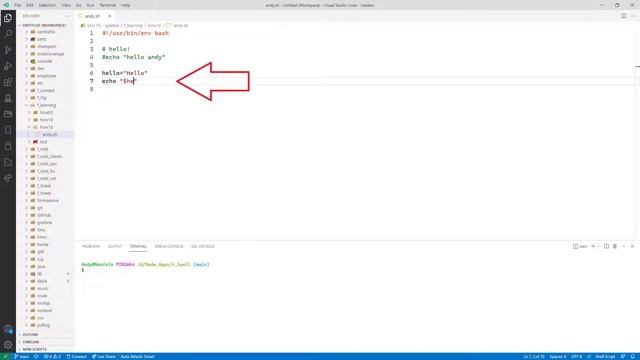Open the View menu
The image size is (640, 360).
(66, 5)
